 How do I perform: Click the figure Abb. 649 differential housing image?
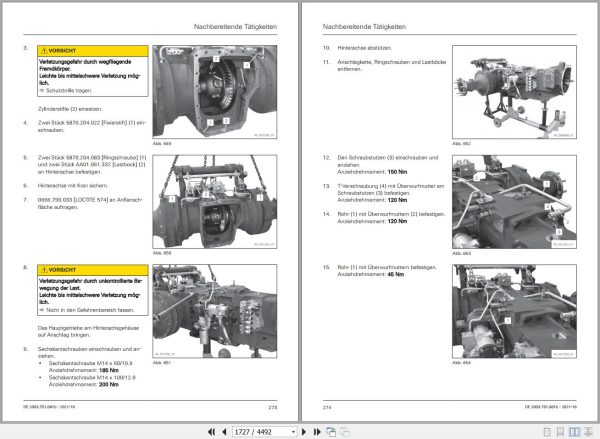pyautogui.click(x=215, y=92)
